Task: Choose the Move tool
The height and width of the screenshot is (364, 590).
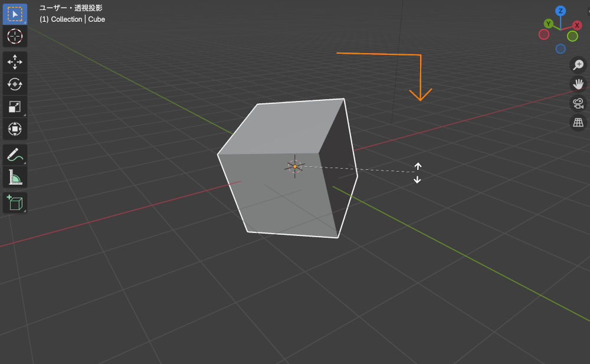Action: click(15, 62)
